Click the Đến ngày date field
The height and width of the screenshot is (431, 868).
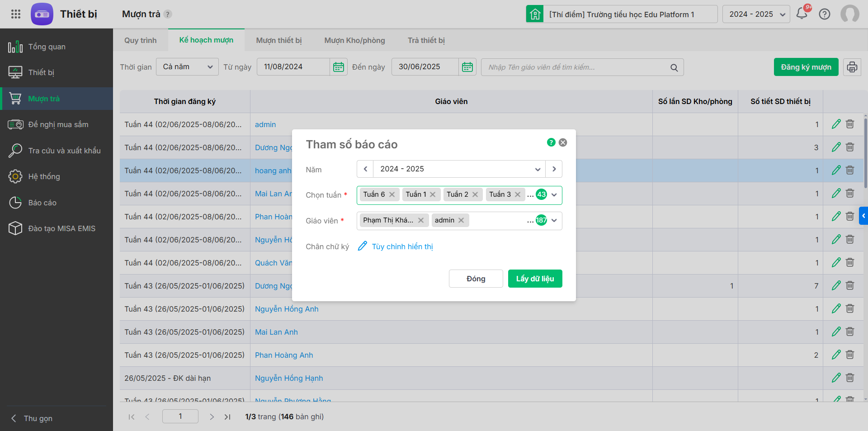[x=425, y=67]
